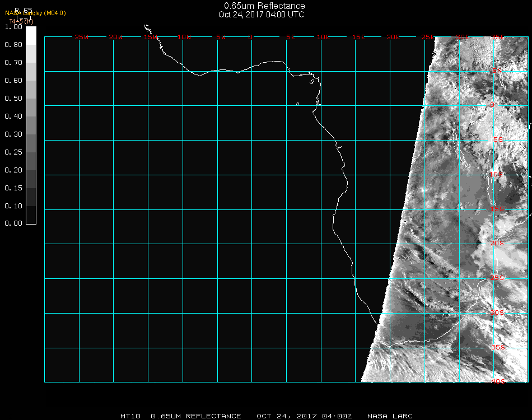Screen dimensions: 532x420
Task: Pick the 0.00 black end of colorbar
Action: [31, 220]
